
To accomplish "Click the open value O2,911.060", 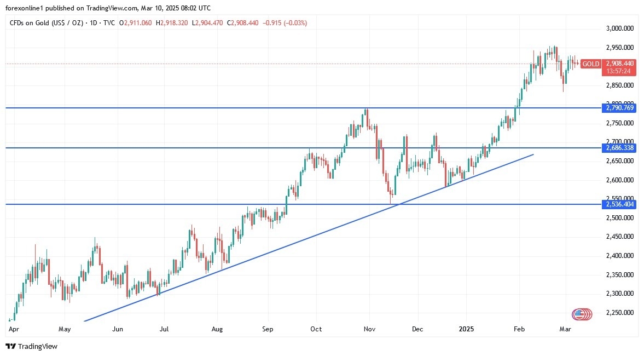I will point(137,23).
